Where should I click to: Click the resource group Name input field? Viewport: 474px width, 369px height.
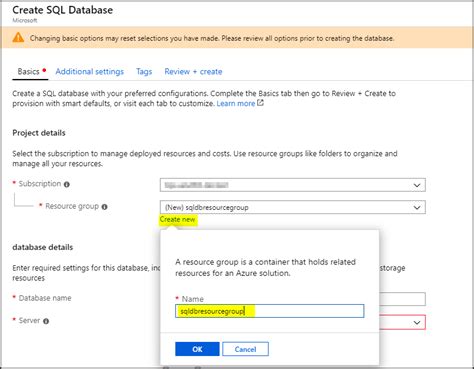tap(270, 311)
